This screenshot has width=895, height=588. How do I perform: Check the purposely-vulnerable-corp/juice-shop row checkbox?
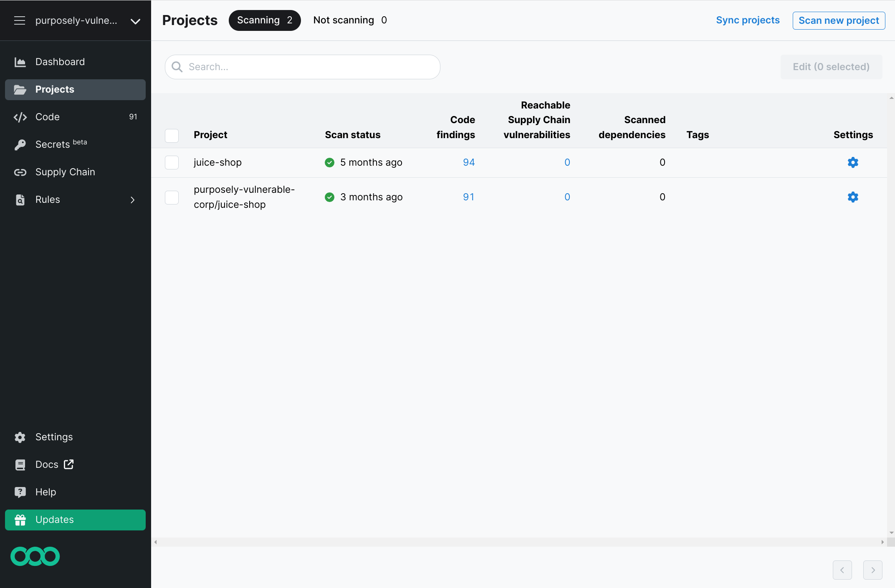click(172, 197)
